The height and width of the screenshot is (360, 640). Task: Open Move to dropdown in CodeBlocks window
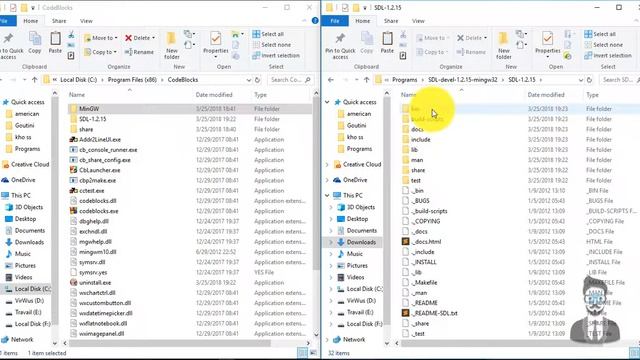pyautogui.click(x=101, y=38)
